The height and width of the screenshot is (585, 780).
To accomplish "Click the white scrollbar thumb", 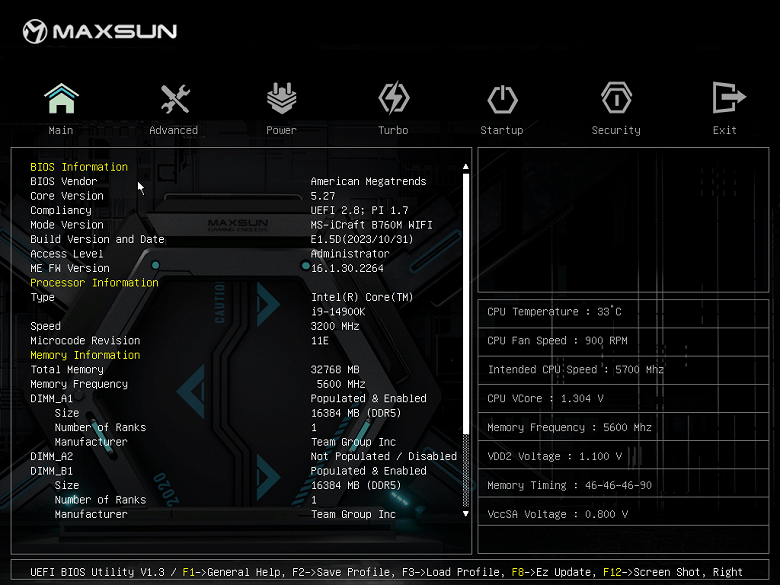I will point(466,303).
